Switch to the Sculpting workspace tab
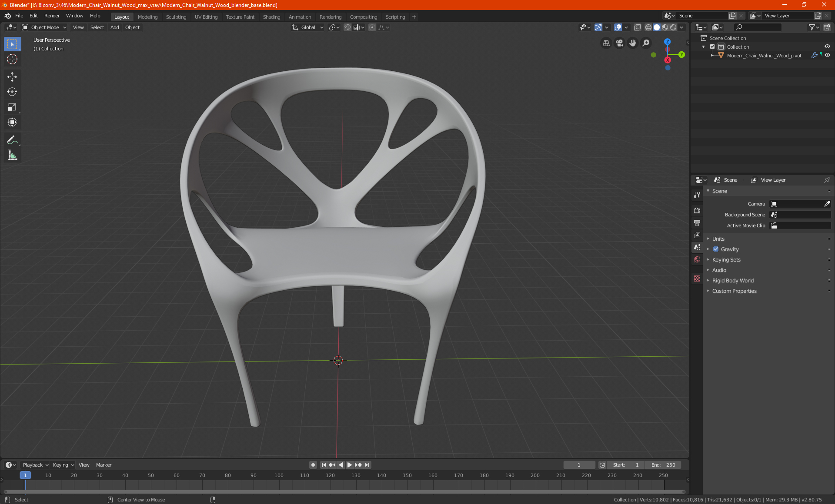The width and height of the screenshot is (835, 504). click(176, 17)
